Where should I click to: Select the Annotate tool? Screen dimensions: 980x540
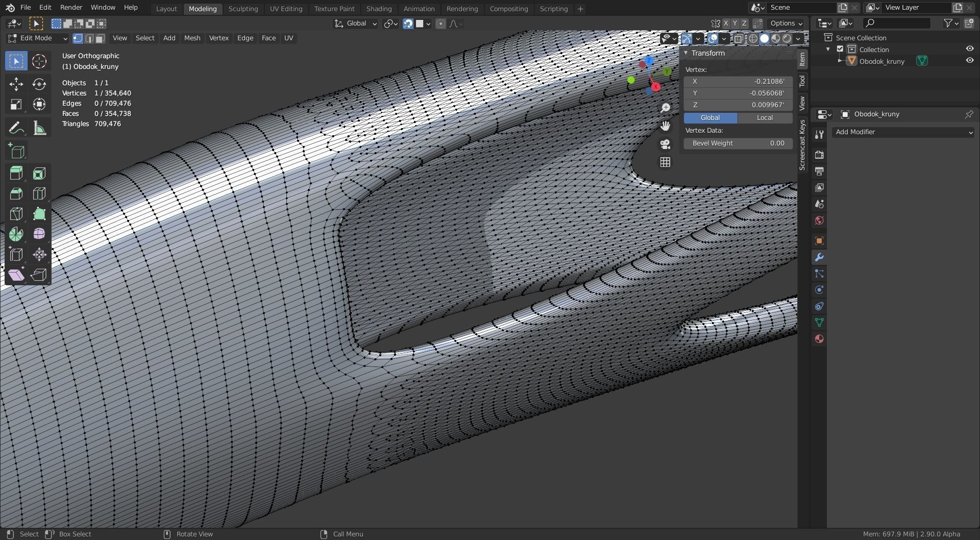(16, 128)
